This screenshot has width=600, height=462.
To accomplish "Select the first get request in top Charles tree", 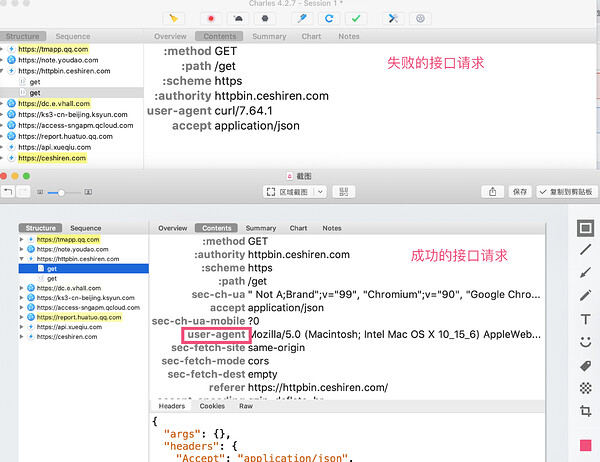I will 35,82.
